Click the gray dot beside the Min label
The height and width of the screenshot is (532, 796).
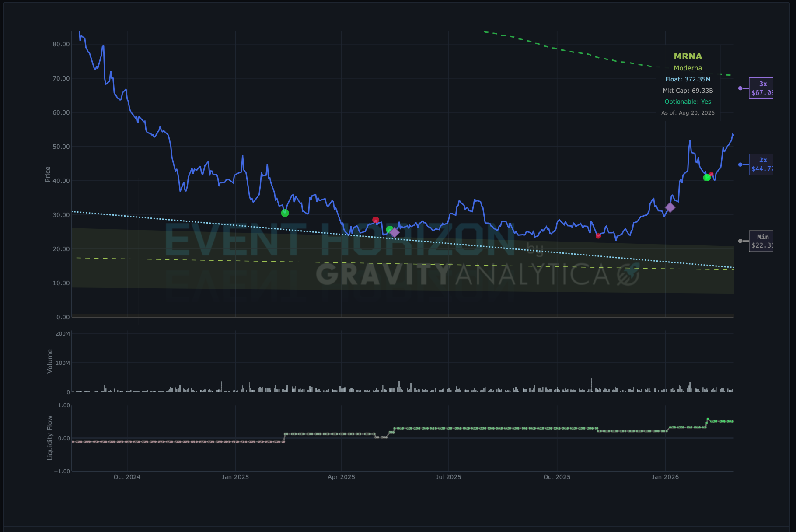[740, 241]
